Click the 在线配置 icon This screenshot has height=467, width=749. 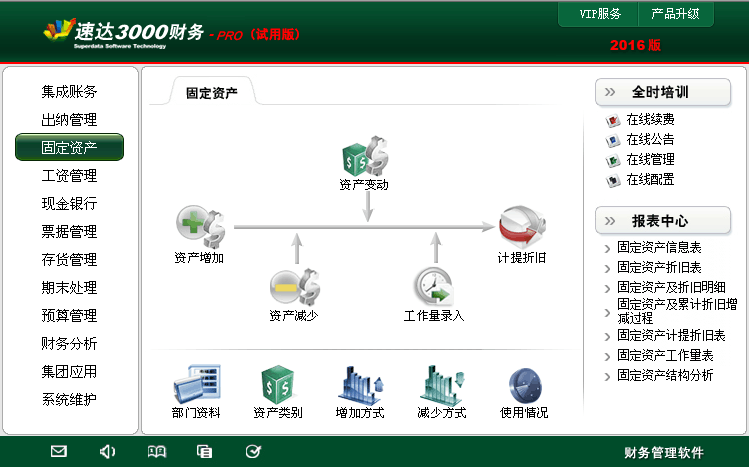point(612,180)
